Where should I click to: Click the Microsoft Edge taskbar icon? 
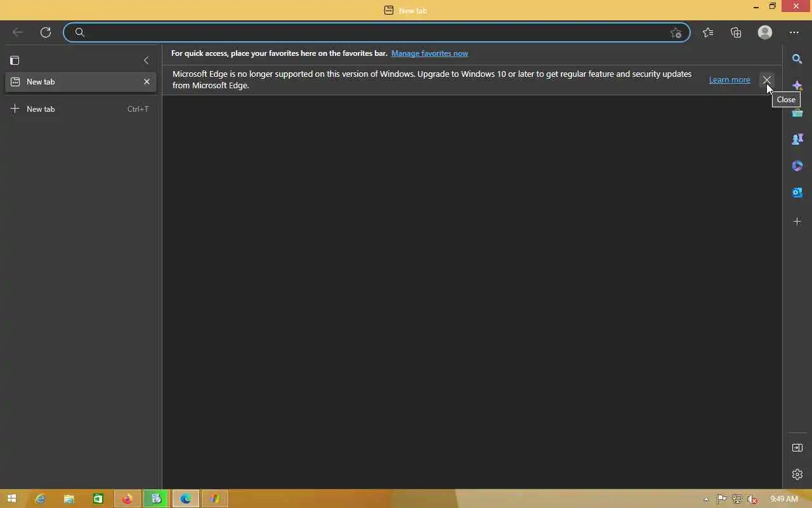186,498
